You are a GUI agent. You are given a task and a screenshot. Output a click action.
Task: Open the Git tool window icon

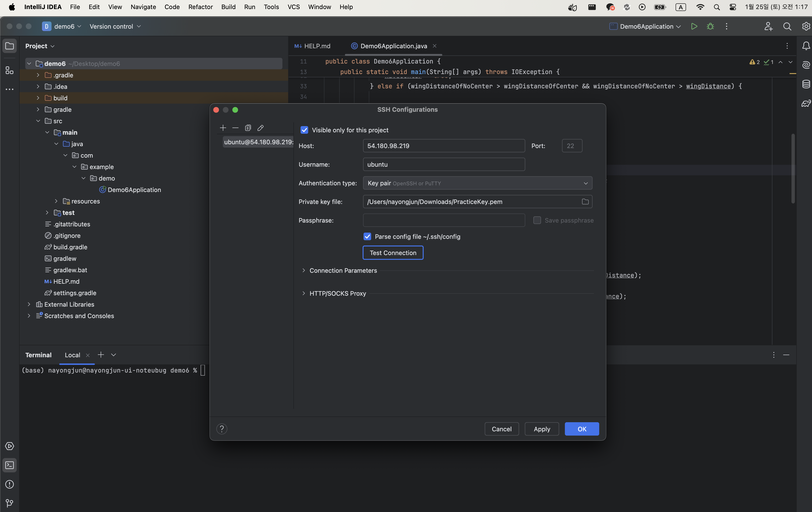pyautogui.click(x=10, y=503)
